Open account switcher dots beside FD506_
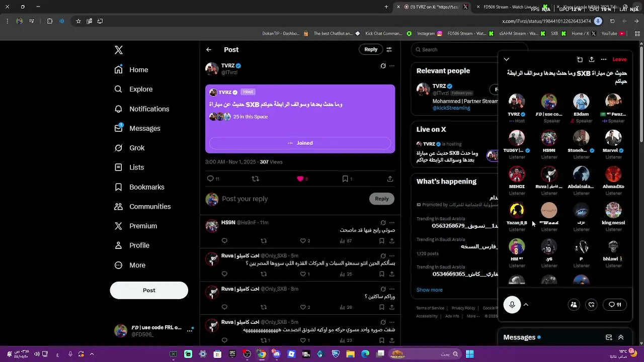Viewport: 644px width, 362px height. [190, 330]
